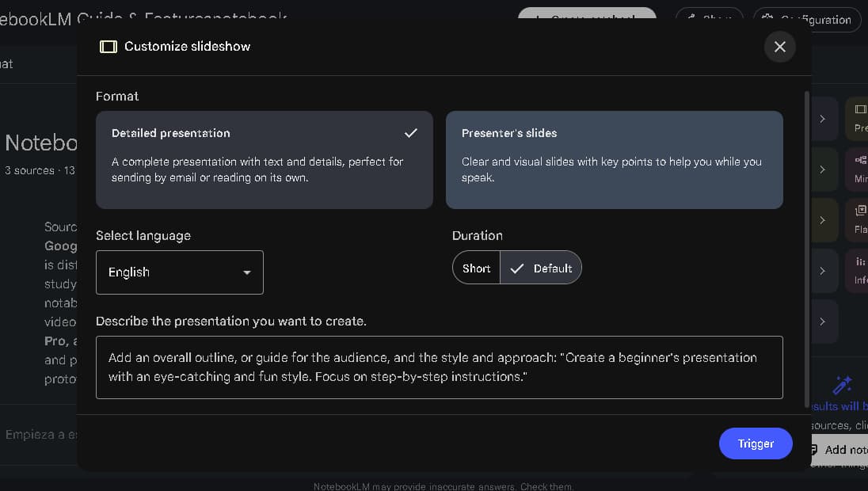Click the checkmark icon in Default duration
This screenshot has height=491, width=868.
[x=517, y=268]
